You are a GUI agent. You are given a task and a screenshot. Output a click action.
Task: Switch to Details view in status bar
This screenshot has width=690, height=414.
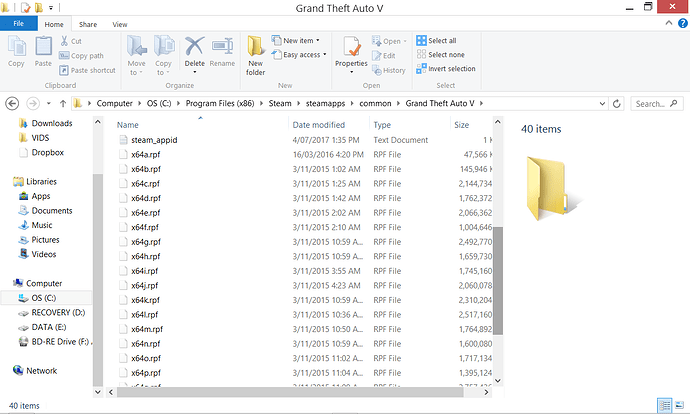coord(664,405)
